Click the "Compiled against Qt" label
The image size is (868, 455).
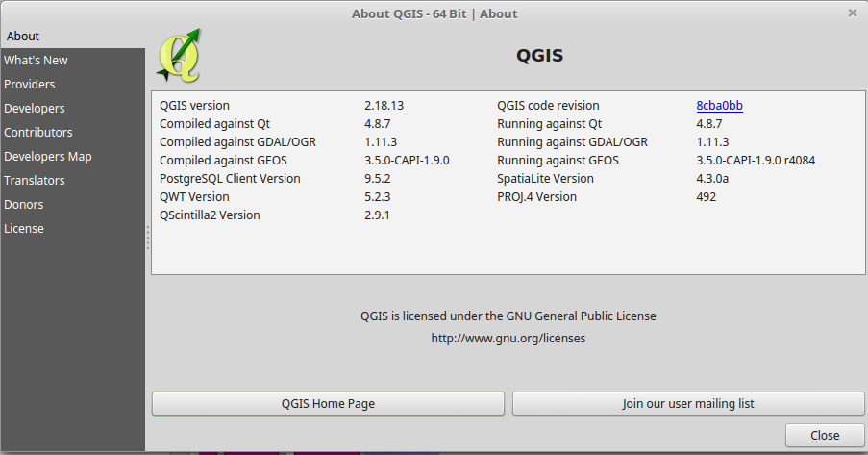pos(214,123)
